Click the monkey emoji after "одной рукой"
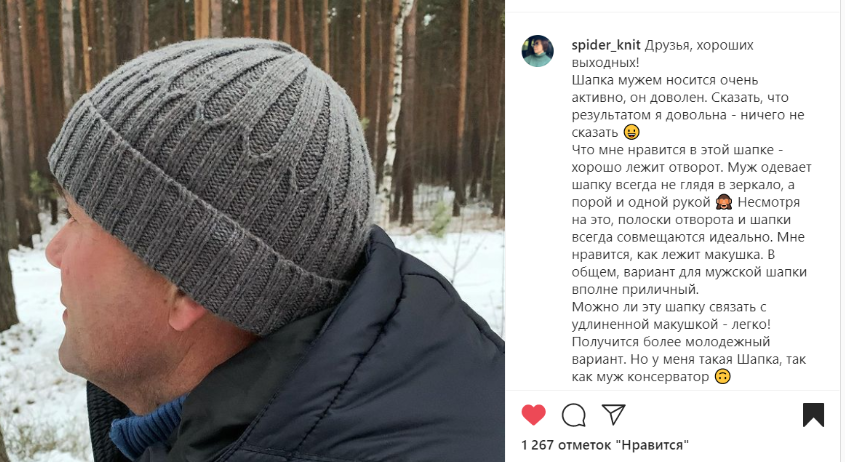The width and height of the screenshot is (845, 462). 724,202
